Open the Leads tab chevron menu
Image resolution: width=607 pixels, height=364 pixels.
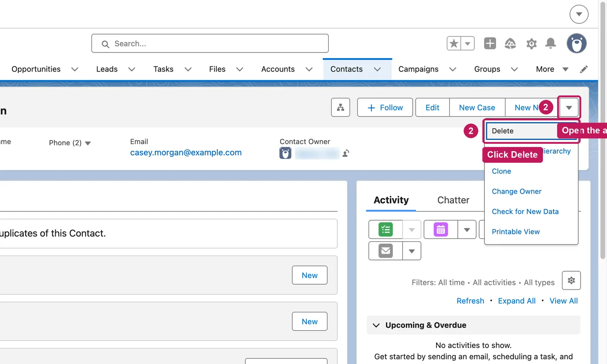(x=132, y=69)
